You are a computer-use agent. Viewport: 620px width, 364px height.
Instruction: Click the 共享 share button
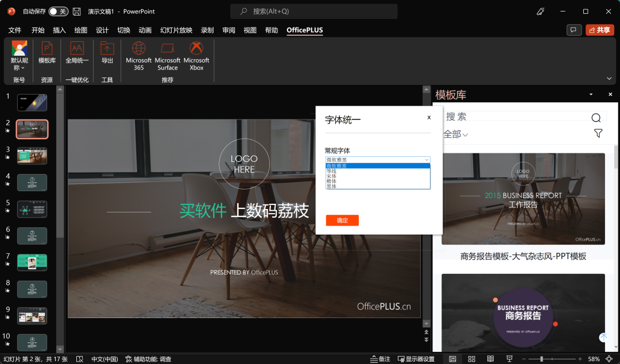[x=599, y=30]
